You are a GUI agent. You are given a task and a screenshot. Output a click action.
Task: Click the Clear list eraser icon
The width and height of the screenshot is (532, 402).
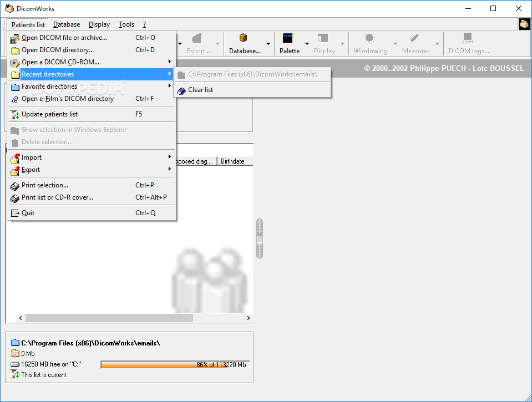point(181,90)
